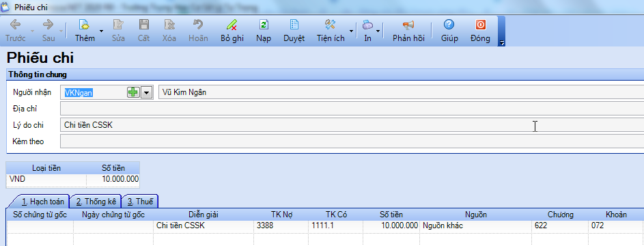Image resolution: width=644 pixels, height=246 pixels.
Task: Click the Kèm theo attachment field
Action: pos(352,141)
